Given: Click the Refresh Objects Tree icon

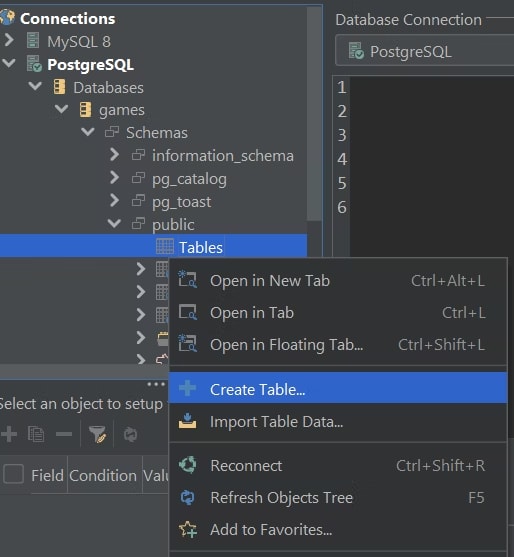Looking at the screenshot, I should tap(188, 497).
